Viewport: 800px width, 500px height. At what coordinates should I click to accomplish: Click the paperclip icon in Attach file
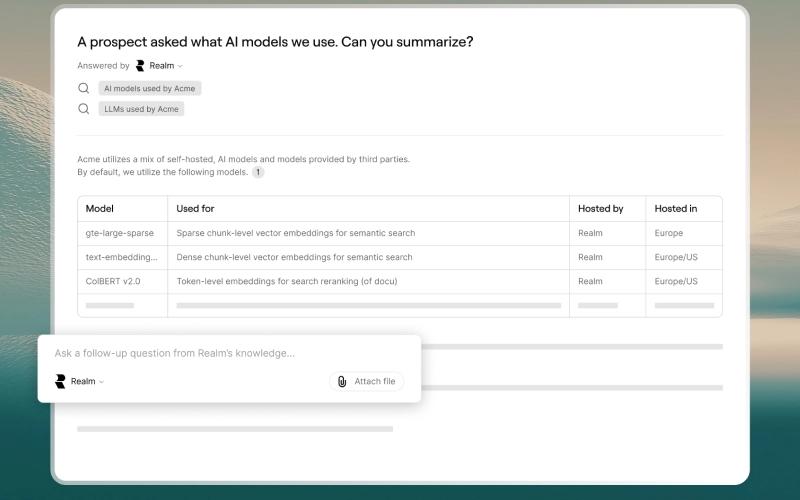click(x=342, y=382)
